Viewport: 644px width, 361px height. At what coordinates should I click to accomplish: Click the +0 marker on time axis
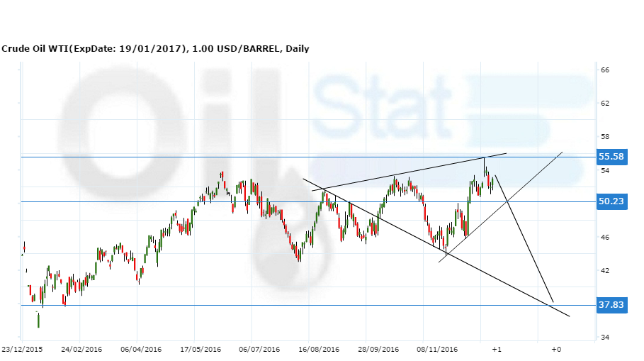click(x=556, y=350)
